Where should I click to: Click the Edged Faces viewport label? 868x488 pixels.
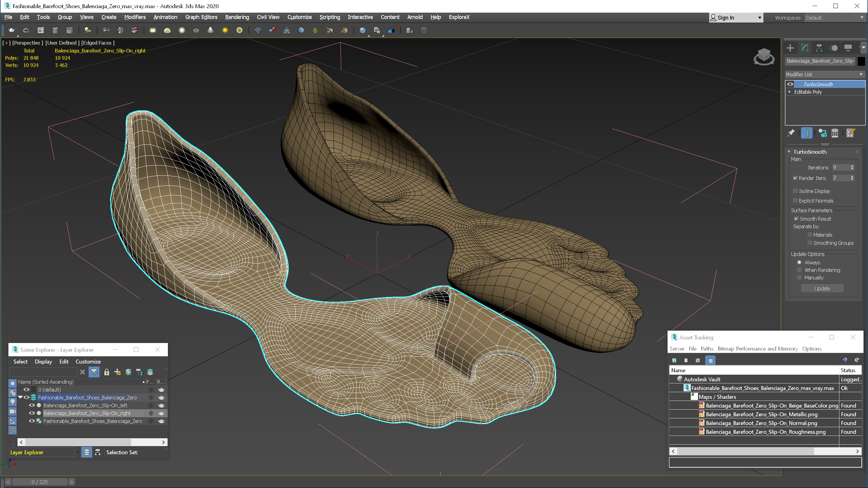point(98,43)
